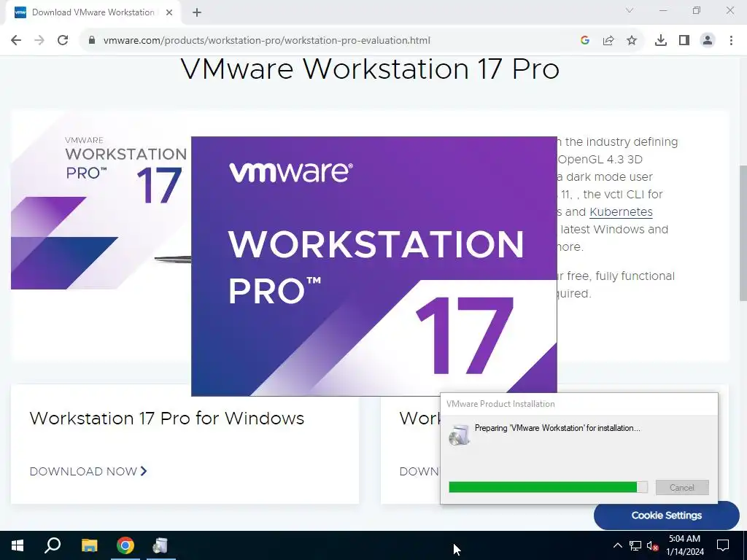Open the Chrome profile avatar

coord(708,41)
